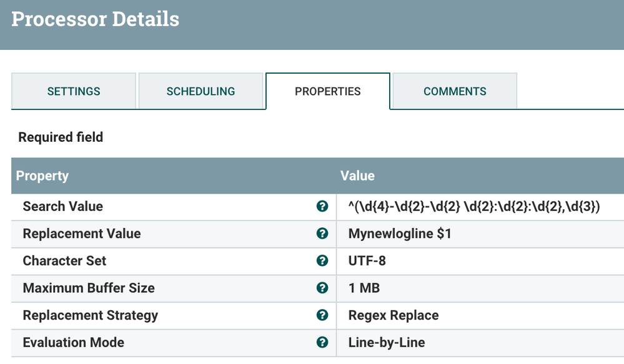Image resolution: width=624 pixels, height=364 pixels.
Task: Edit the 1 MB buffer size value
Action: click(x=364, y=288)
